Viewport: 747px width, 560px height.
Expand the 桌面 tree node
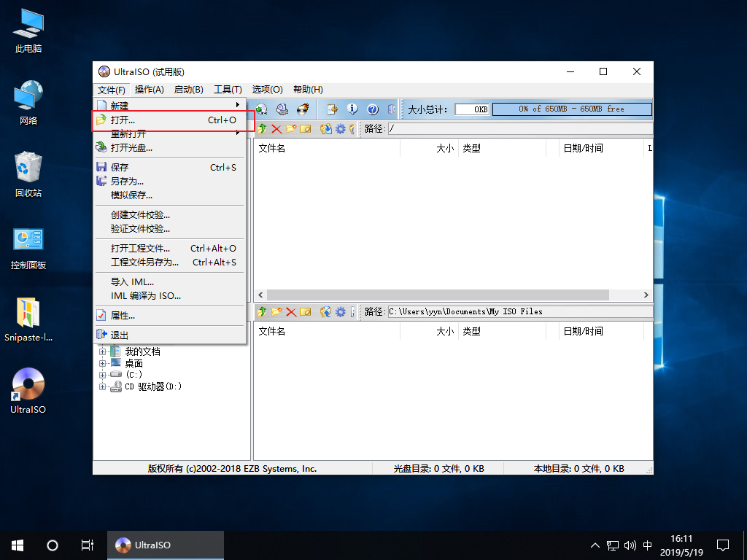102,363
